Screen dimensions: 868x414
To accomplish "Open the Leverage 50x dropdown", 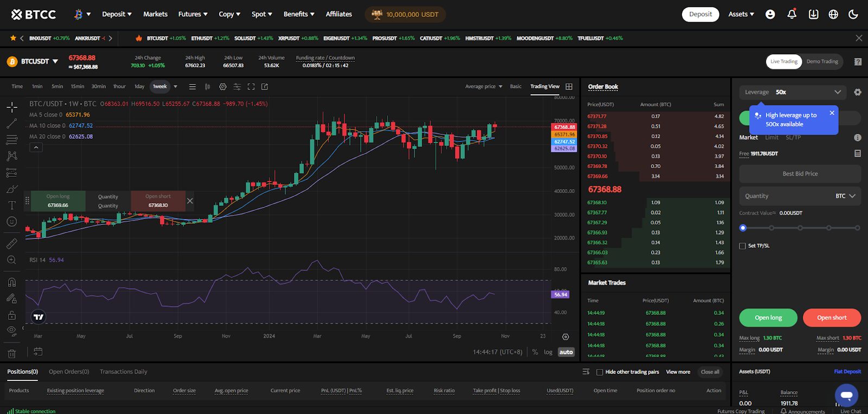I will 792,92.
